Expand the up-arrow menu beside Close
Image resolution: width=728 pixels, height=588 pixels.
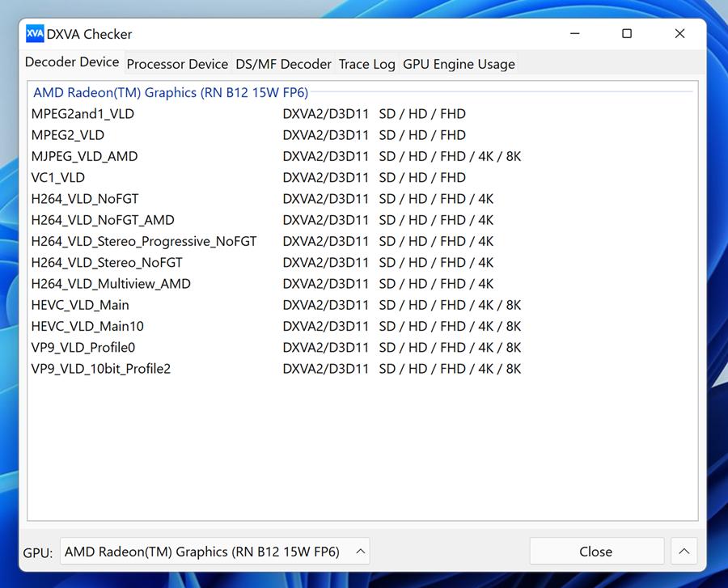click(x=684, y=552)
